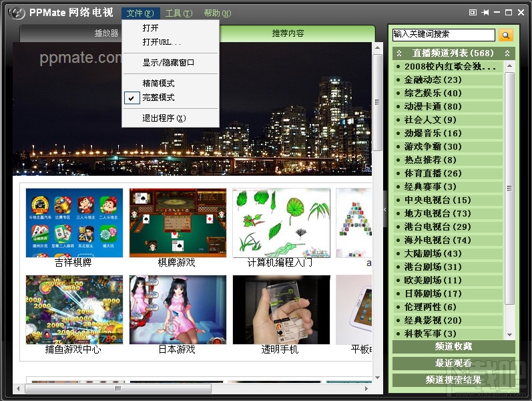The image size is (532, 401).
Task: Expand the 游戏争霸(30) category
Action: 448,147
